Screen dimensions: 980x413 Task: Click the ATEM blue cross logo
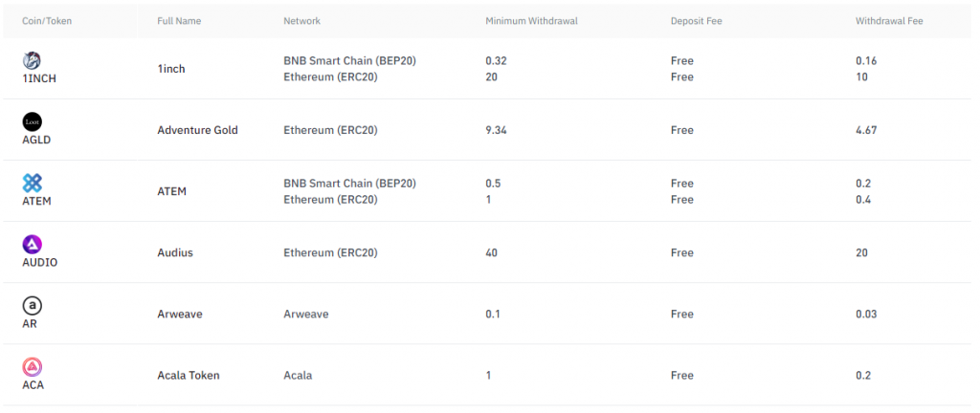pyautogui.click(x=32, y=183)
